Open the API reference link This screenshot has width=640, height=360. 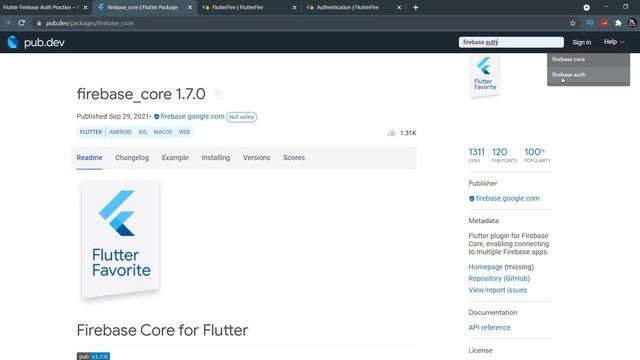pyautogui.click(x=489, y=327)
